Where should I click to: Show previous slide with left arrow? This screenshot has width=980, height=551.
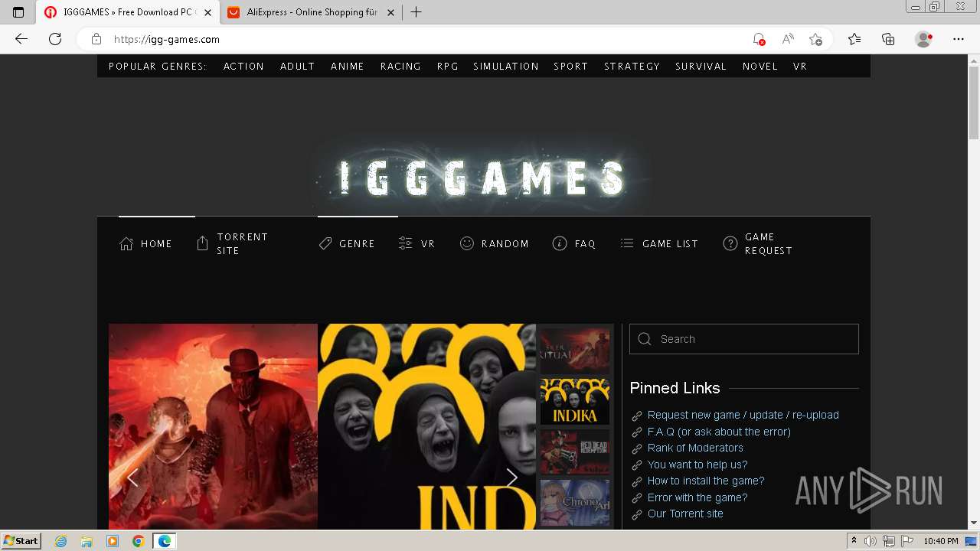(x=132, y=478)
